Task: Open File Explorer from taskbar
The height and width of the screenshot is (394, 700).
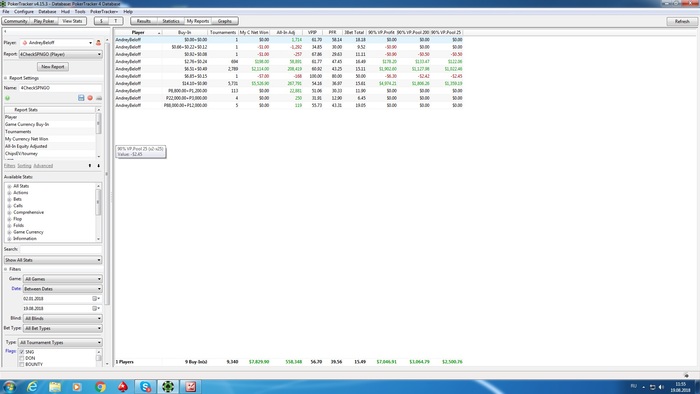Action: [x=55, y=386]
